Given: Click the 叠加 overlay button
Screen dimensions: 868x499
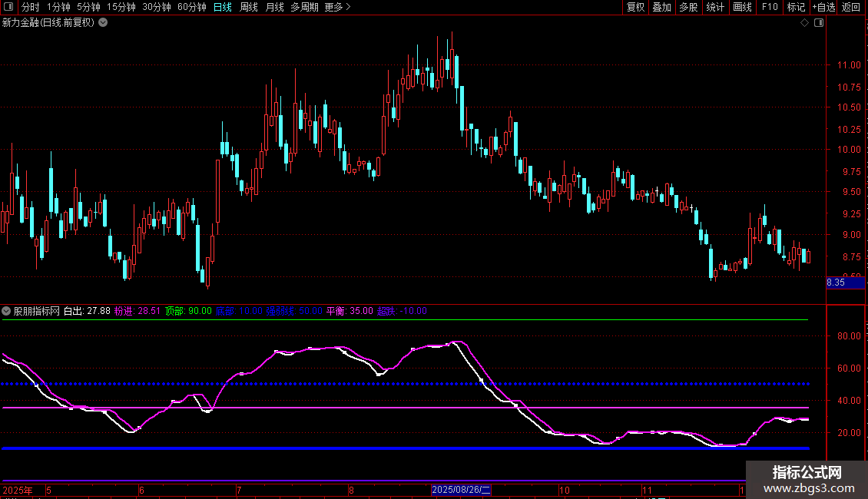Looking at the screenshot, I should [661, 8].
